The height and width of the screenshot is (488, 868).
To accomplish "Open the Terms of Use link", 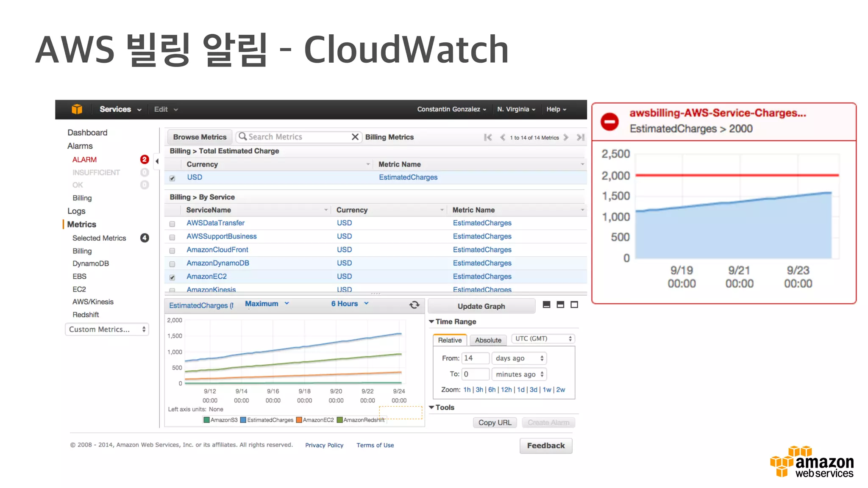I will coord(375,445).
